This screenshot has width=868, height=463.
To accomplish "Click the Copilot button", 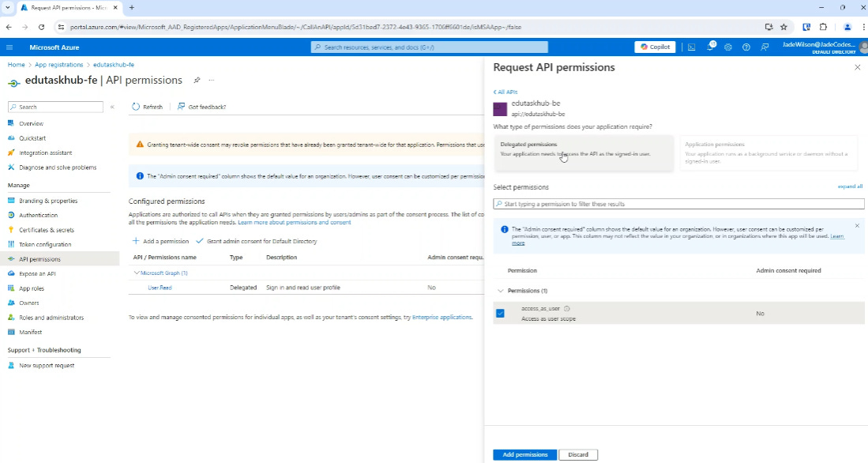I will point(655,47).
